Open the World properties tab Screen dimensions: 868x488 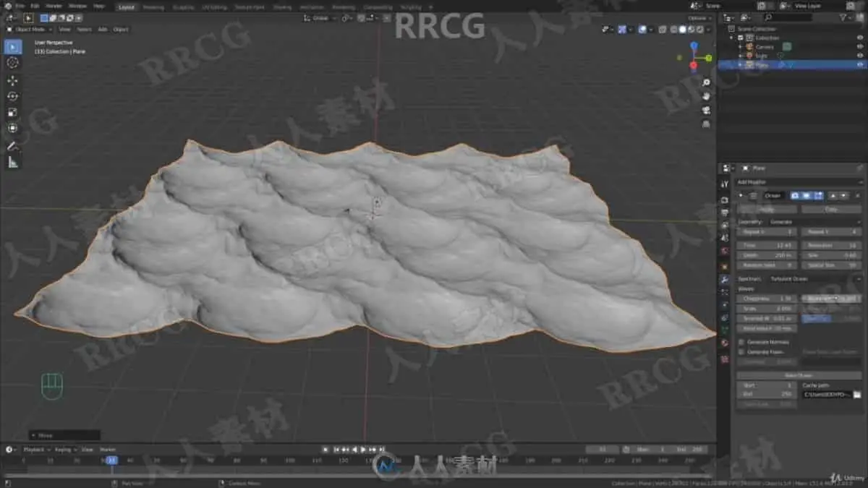pyautogui.click(x=724, y=252)
